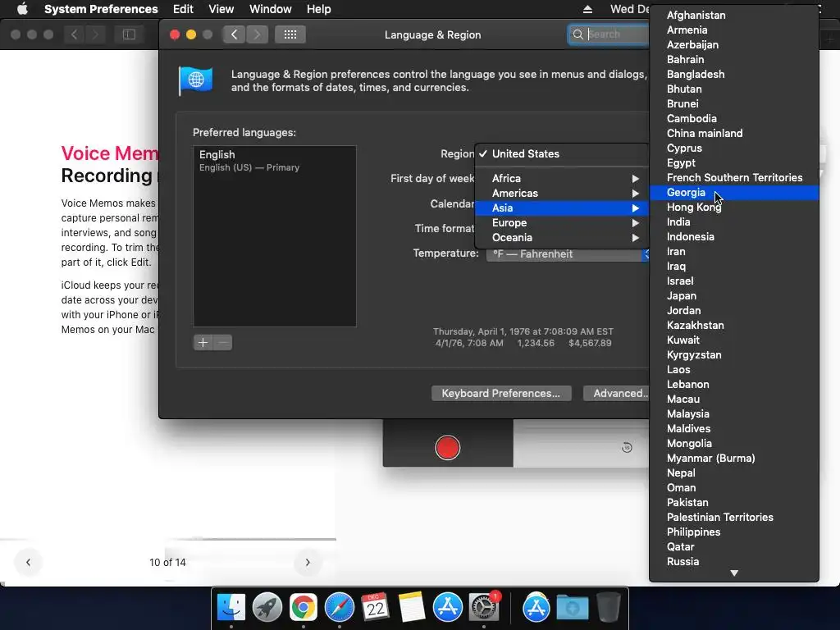Open System Preferences from the Dock
The image size is (840, 630).
tap(484, 608)
